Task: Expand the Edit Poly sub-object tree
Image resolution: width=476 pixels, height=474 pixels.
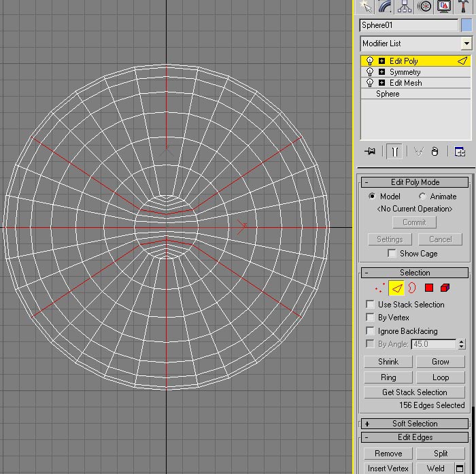Action: tap(381, 61)
